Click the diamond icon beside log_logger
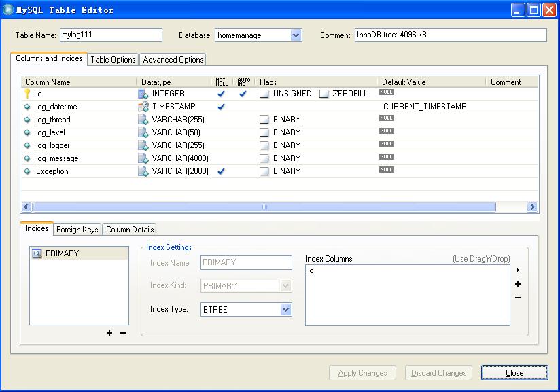Viewport: 560px width, 392px height. tap(27, 145)
